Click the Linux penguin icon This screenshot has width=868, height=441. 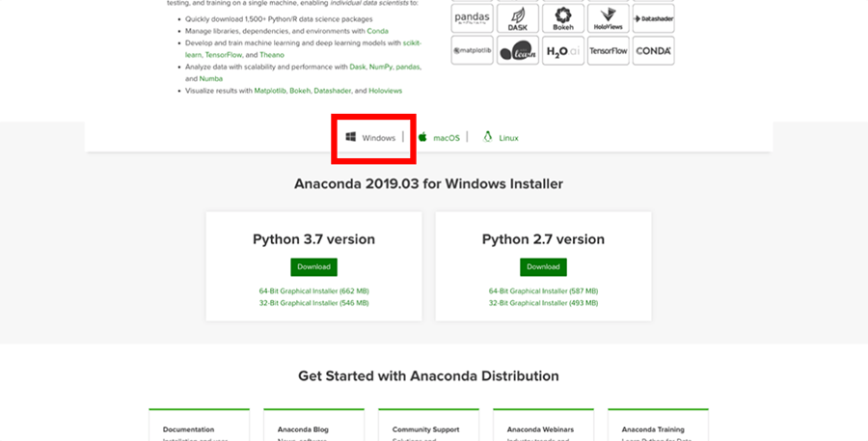[x=487, y=137]
